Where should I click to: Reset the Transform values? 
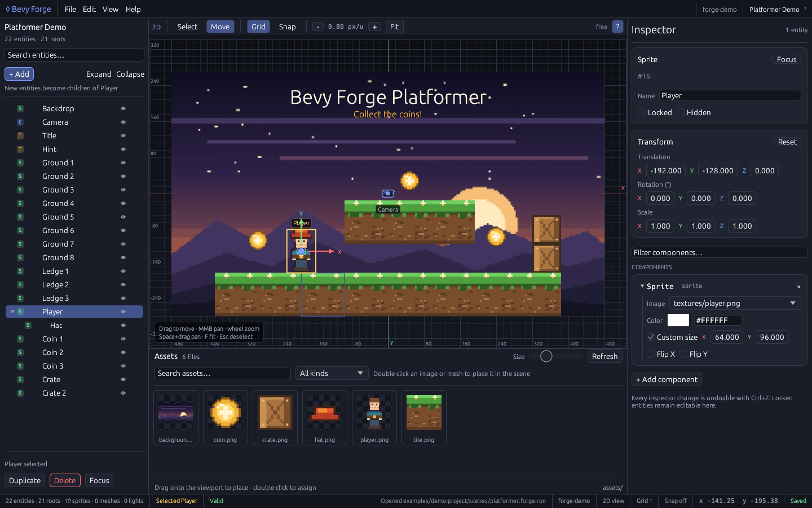pos(787,142)
